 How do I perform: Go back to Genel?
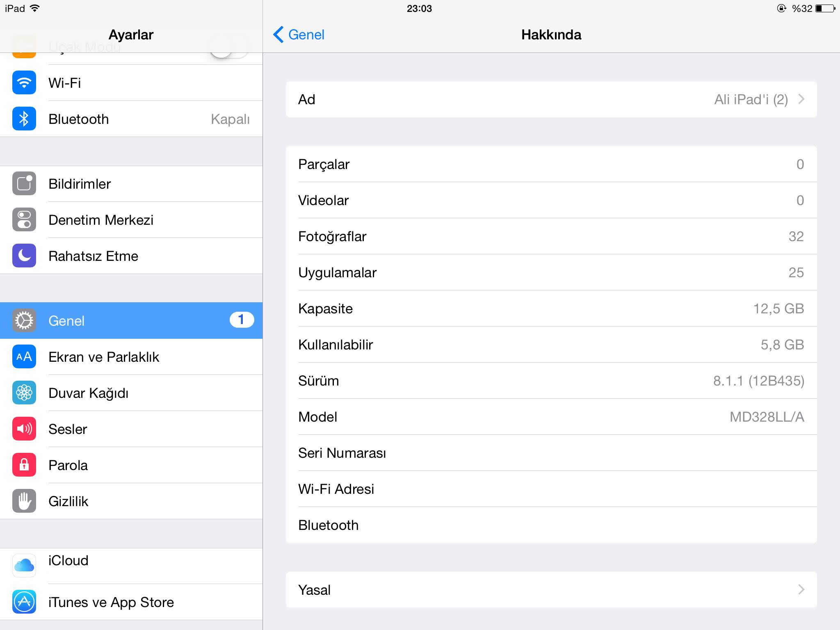tap(299, 34)
